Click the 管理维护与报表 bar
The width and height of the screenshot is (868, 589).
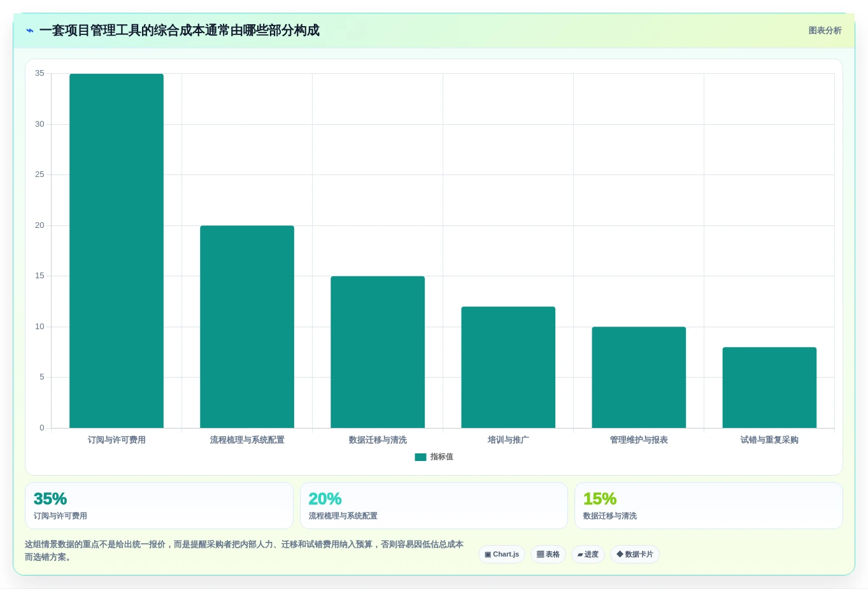click(x=639, y=378)
